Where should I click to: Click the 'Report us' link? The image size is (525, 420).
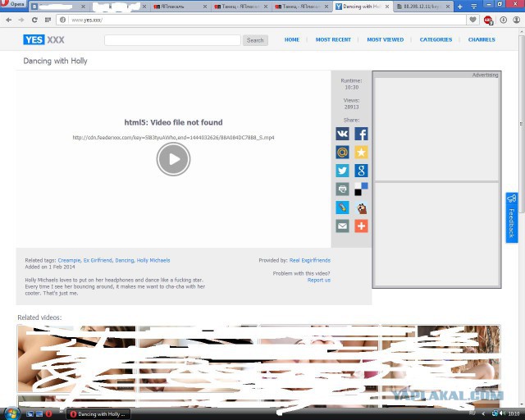tap(319, 280)
